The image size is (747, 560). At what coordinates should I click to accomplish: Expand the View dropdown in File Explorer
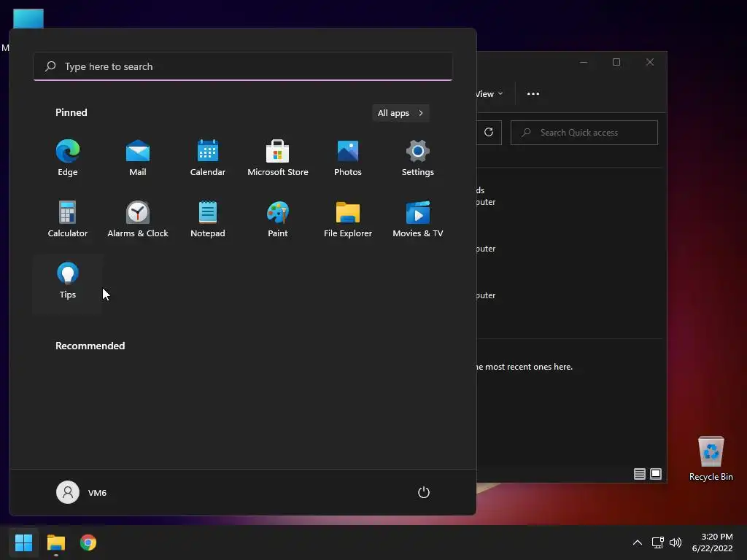tap(489, 94)
